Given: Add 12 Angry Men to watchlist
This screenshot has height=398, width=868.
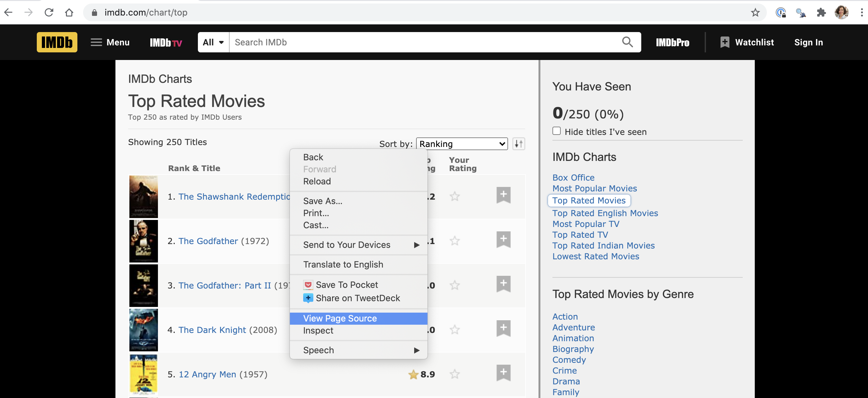Looking at the screenshot, I should [503, 373].
